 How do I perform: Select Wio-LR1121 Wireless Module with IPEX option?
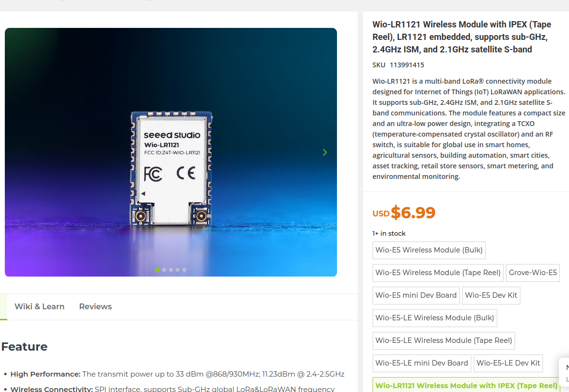point(466,385)
